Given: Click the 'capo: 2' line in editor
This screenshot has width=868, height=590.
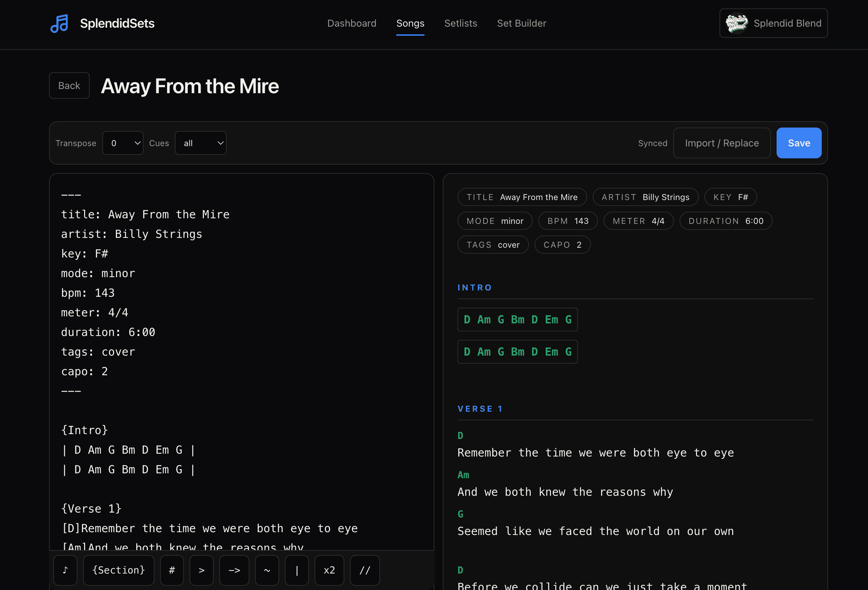Looking at the screenshot, I should (x=84, y=371).
